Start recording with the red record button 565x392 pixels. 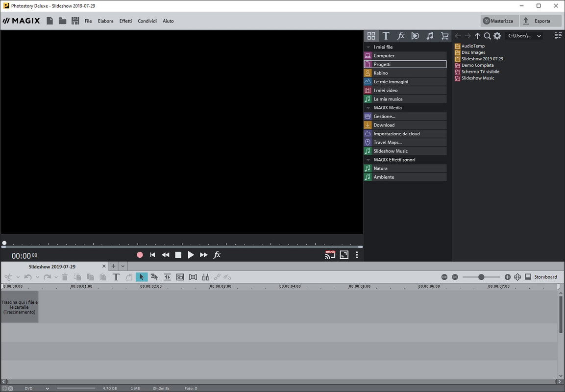140,255
